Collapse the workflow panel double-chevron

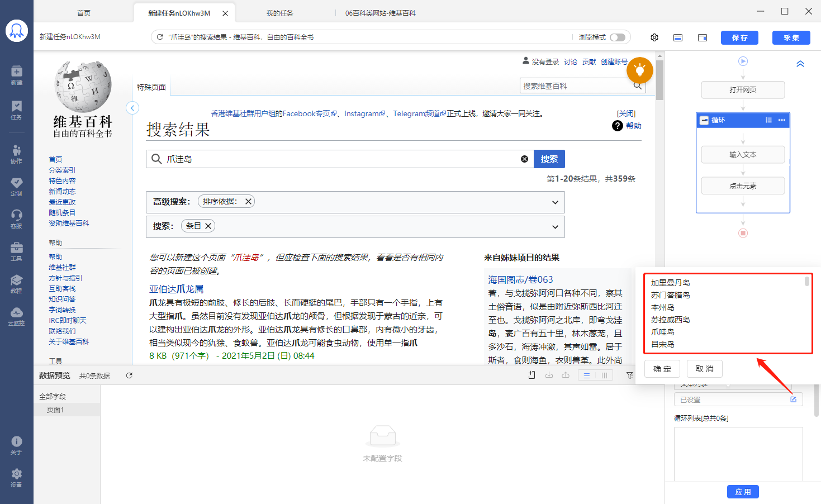tap(800, 64)
